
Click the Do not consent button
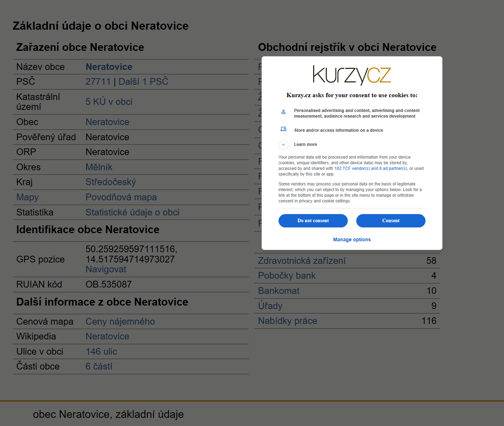click(x=313, y=221)
